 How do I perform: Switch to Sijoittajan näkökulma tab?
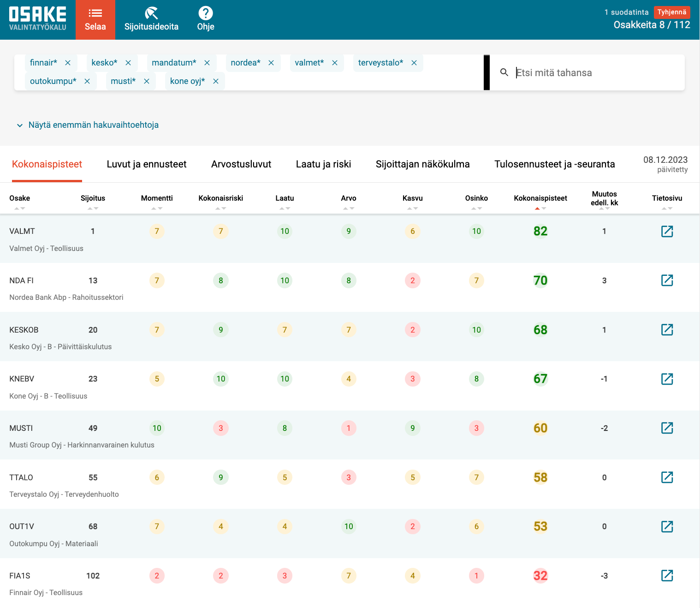[x=423, y=164]
